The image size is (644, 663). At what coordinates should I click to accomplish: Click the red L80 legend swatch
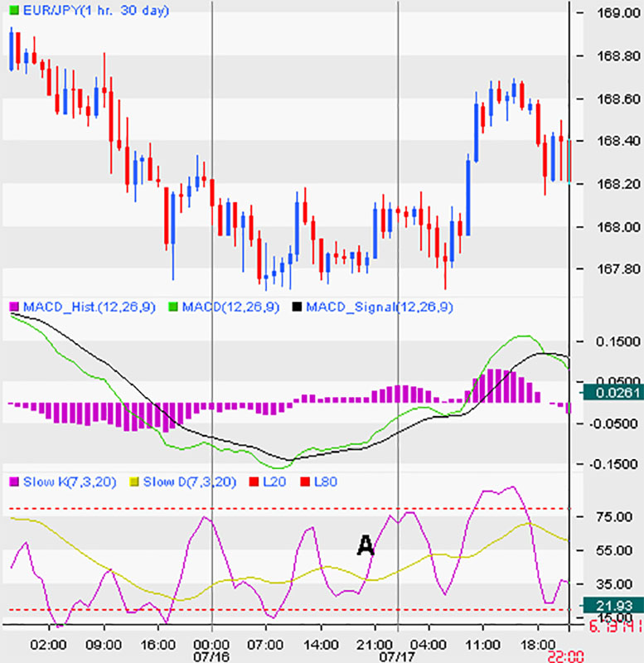(x=305, y=482)
